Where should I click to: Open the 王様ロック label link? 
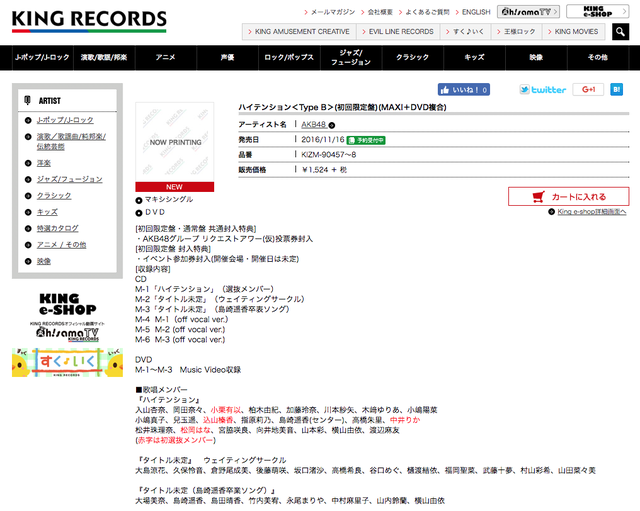click(x=517, y=31)
